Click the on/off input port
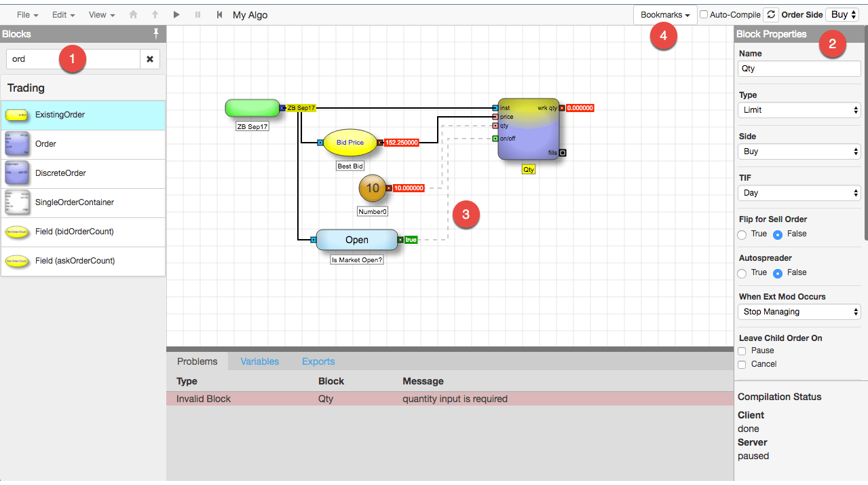 click(495, 139)
